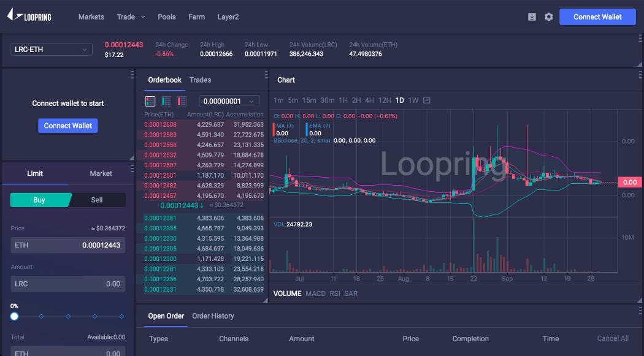Viewport: 644px width, 356px height.
Task: Open the Pools page
Action: pos(167,17)
